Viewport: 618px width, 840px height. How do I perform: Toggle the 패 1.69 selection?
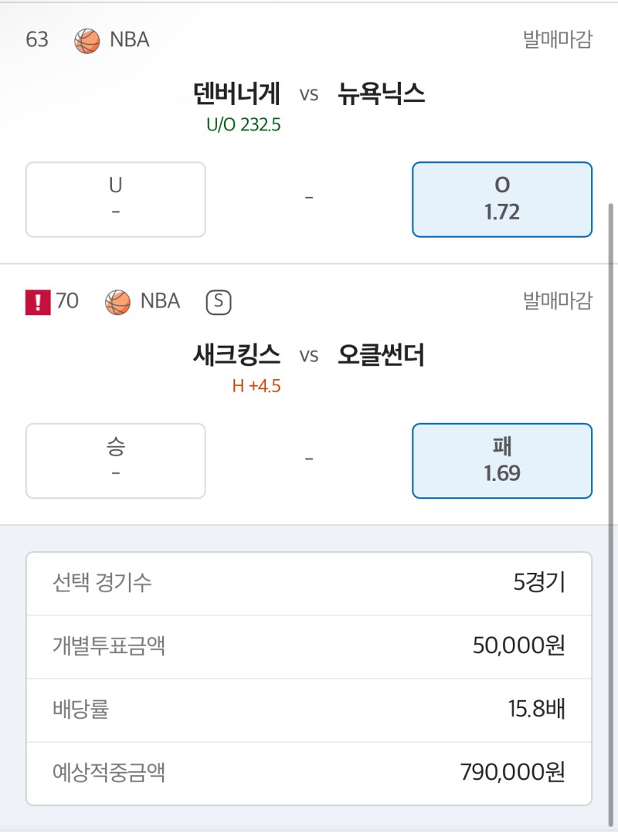click(502, 461)
